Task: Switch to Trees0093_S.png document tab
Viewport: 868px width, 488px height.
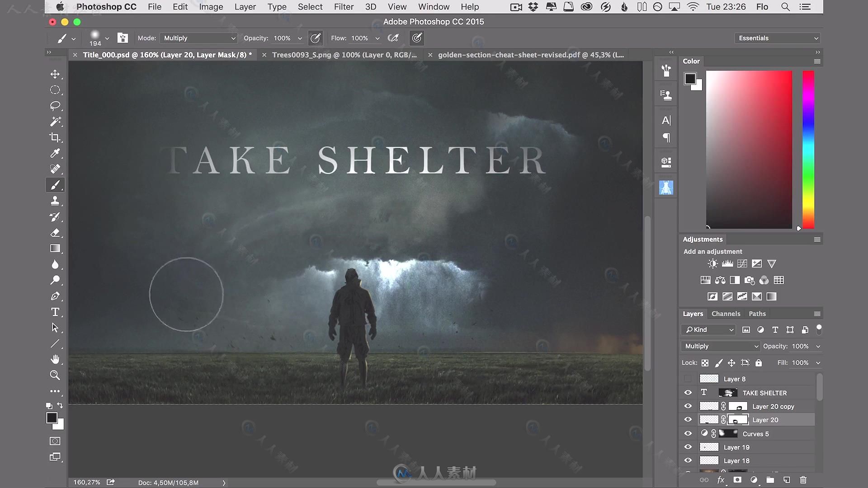Action: (344, 55)
